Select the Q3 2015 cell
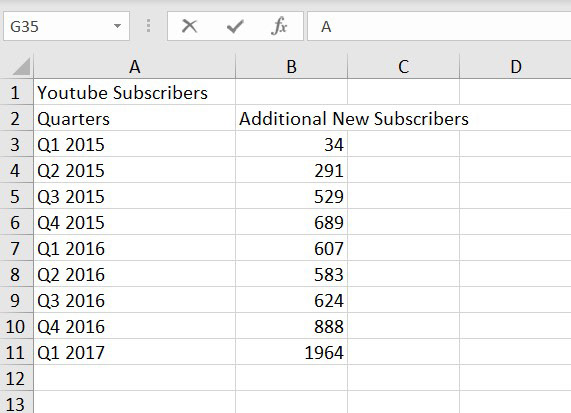Screen dimensions: 571x413 coord(135,196)
